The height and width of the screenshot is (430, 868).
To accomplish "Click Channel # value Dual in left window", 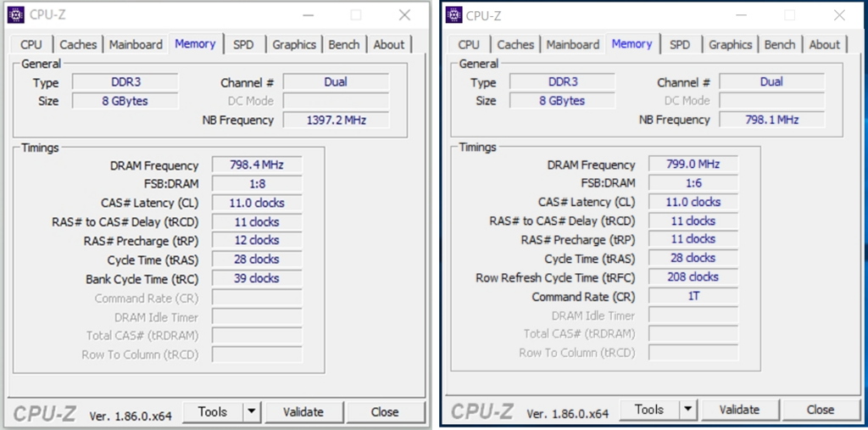I will [x=336, y=82].
